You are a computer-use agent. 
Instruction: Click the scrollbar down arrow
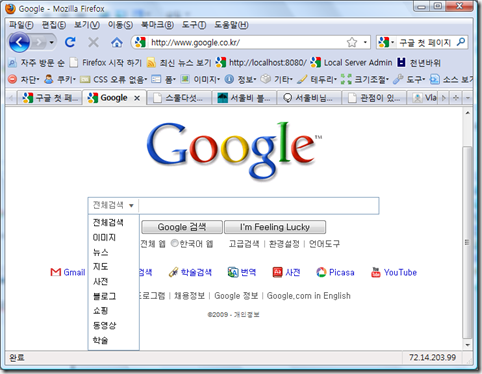pos(468,345)
